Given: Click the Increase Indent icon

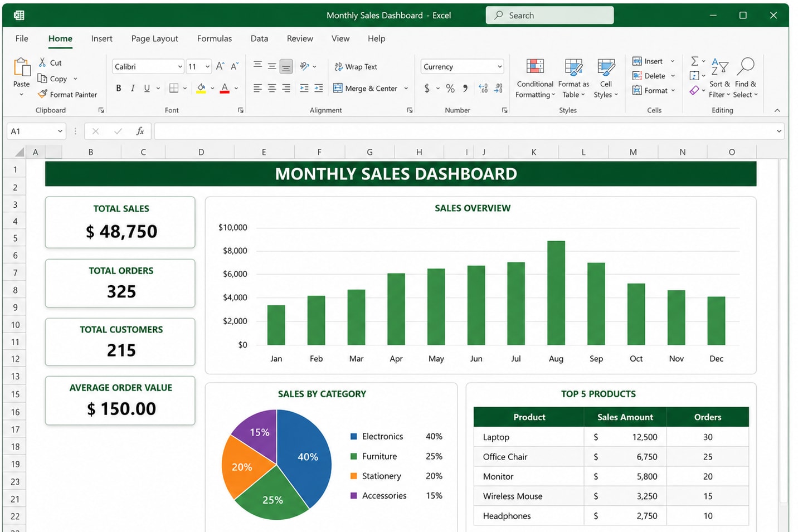Looking at the screenshot, I should click(319, 88).
